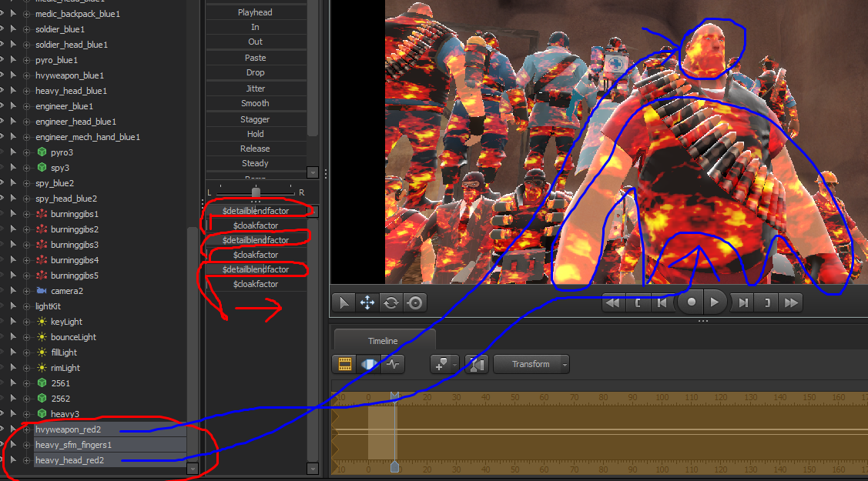Select fillLight in the tree
The image size is (868, 481).
[64, 352]
